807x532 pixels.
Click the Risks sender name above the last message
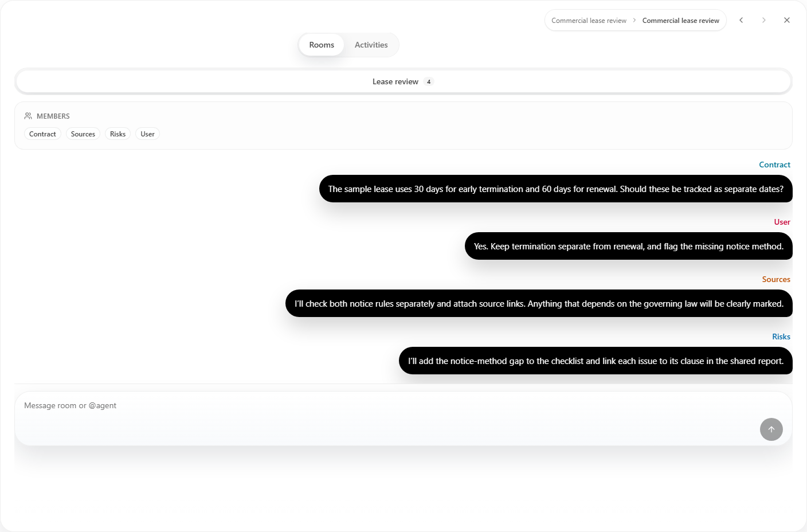[x=781, y=337]
